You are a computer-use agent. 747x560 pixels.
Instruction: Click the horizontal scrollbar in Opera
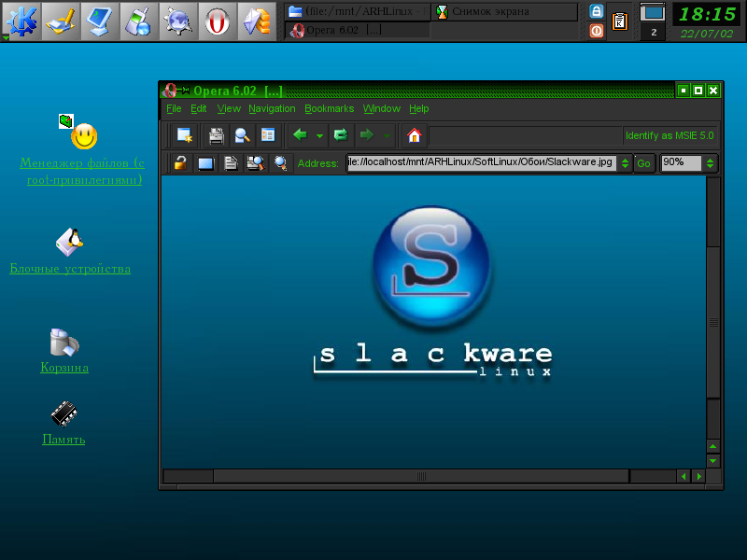coord(420,476)
